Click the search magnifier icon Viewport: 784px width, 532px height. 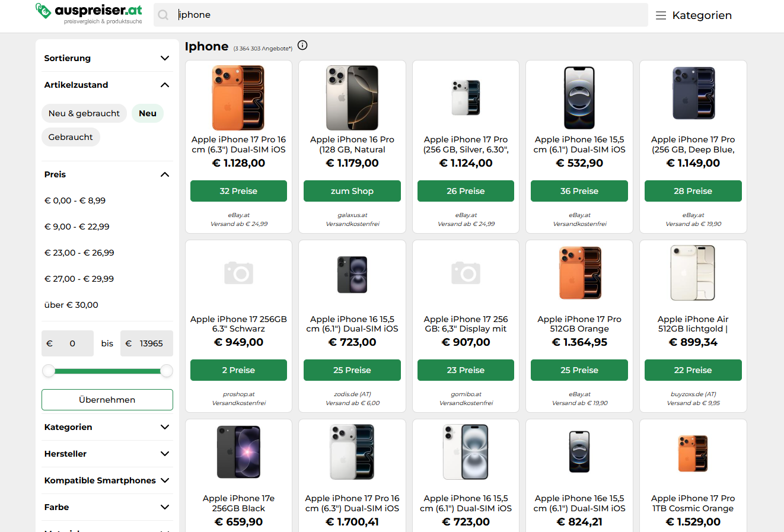pyautogui.click(x=164, y=15)
